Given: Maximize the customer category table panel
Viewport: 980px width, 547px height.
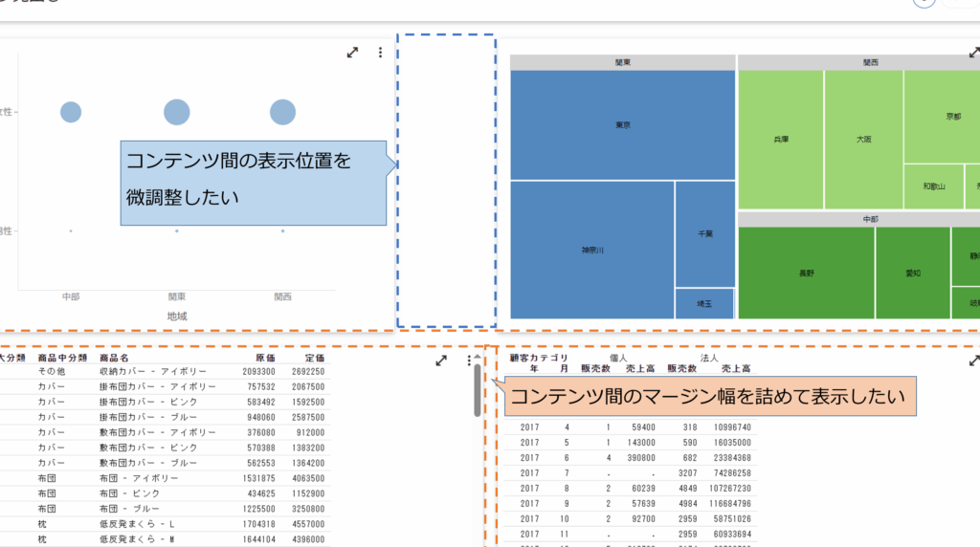Looking at the screenshot, I should 974,361.
